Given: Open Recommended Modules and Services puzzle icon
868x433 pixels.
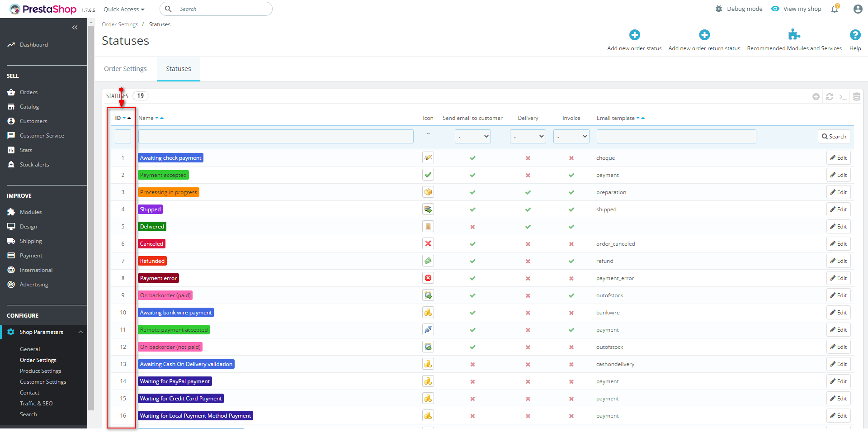Looking at the screenshot, I should (x=794, y=35).
